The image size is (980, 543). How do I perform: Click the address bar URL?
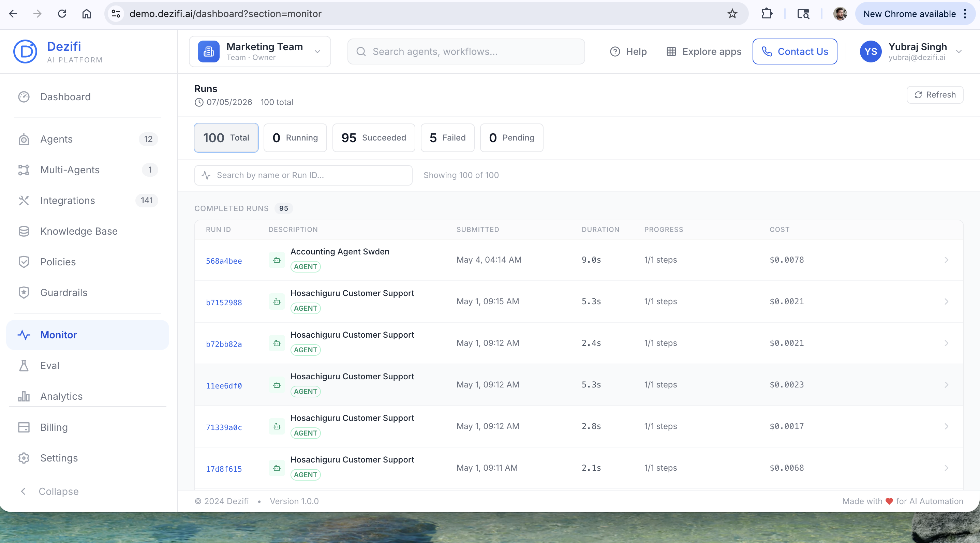pyautogui.click(x=226, y=14)
